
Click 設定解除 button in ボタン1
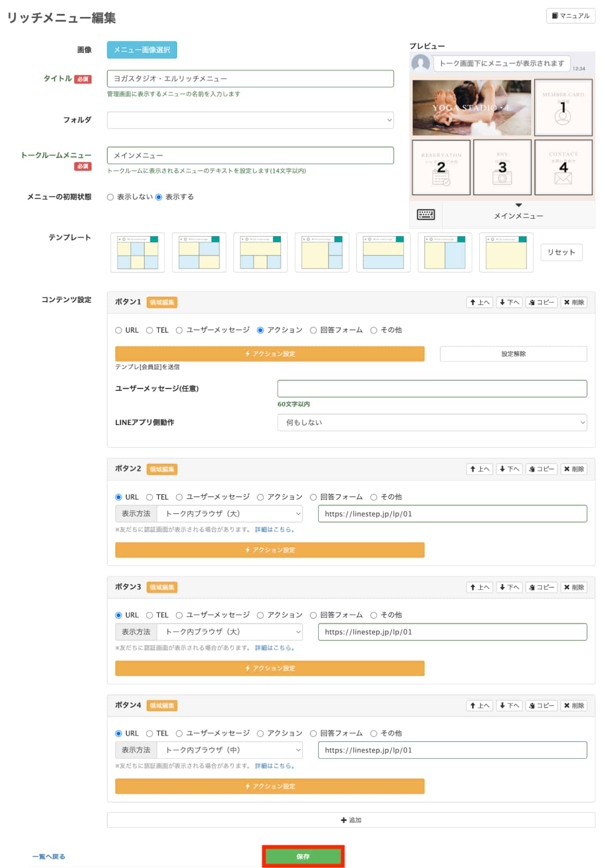513,354
